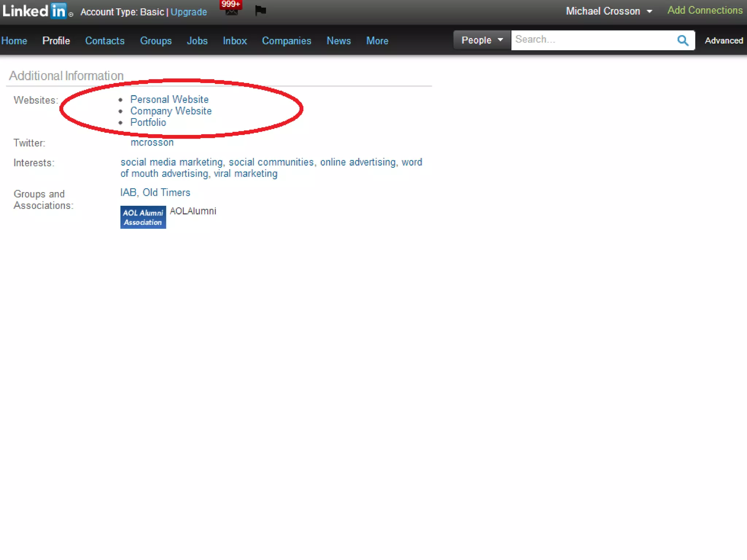The width and height of the screenshot is (747, 560).
Task: Click the black flag notifications icon
Action: coord(260,11)
